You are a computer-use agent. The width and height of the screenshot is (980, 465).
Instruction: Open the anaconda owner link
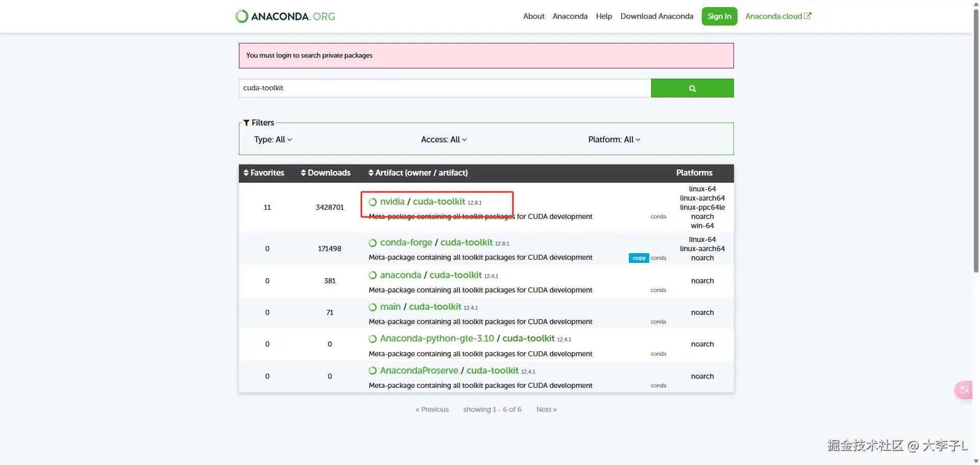click(x=401, y=275)
